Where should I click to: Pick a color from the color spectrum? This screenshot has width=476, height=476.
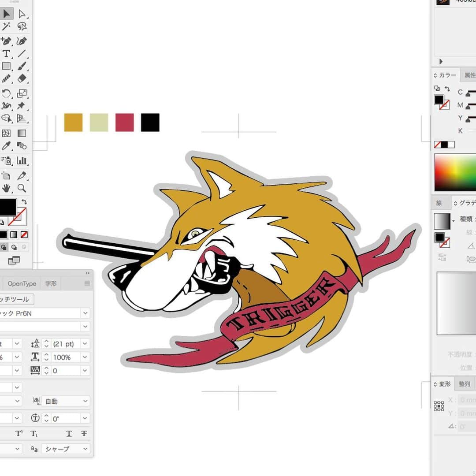point(455,172)
